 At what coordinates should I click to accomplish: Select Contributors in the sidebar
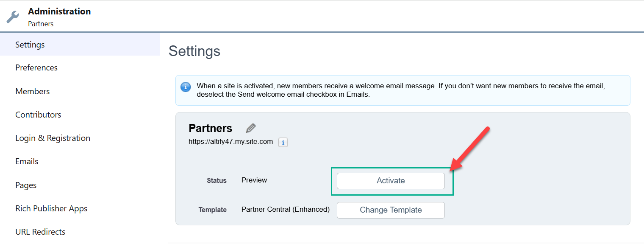38,115
